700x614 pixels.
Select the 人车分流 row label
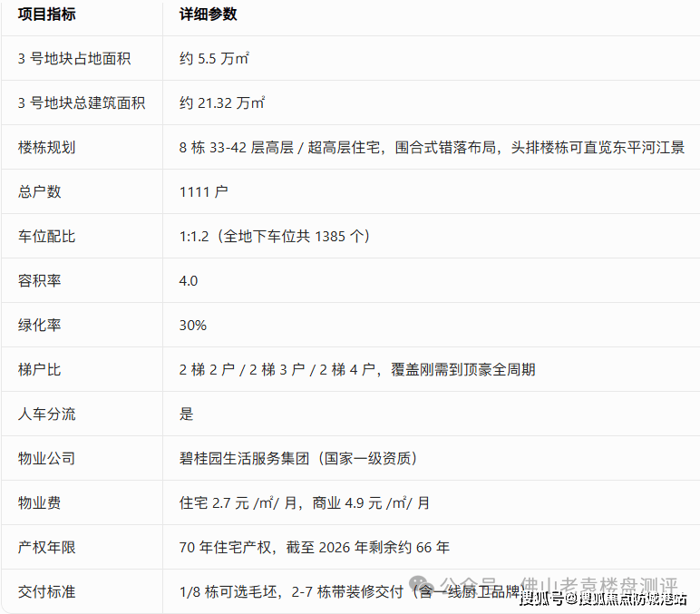(x=46, y=414)
